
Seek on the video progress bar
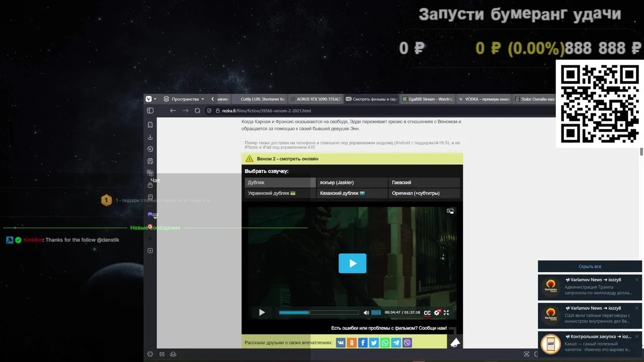point(319,313)
